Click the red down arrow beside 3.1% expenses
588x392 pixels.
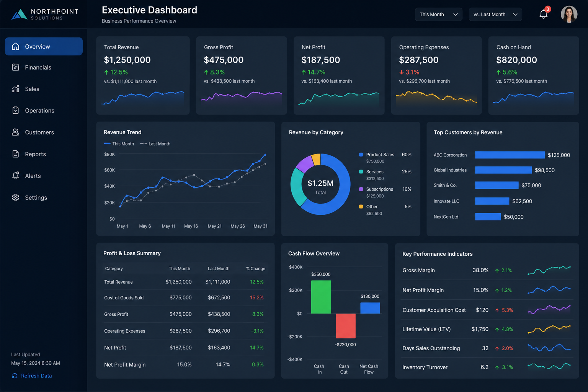pyautogui.click(x=402, y=72)
